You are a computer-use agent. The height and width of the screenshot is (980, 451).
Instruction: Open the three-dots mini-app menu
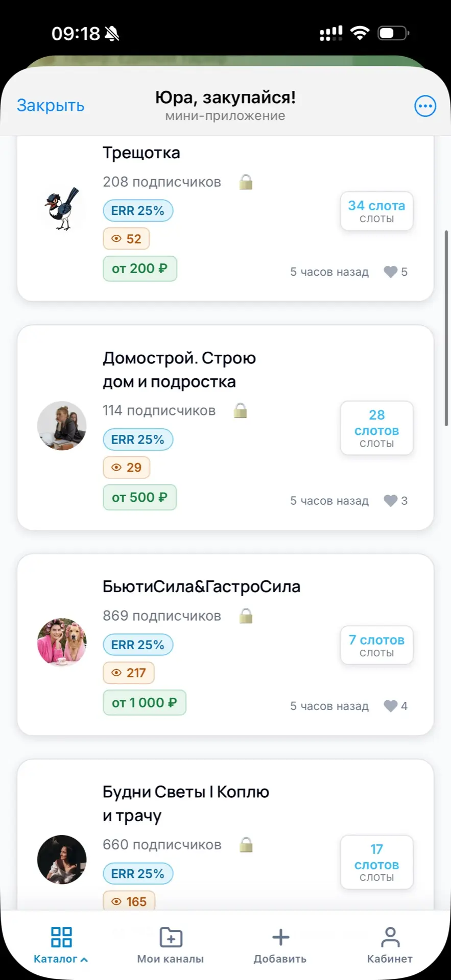[x=425, y=106]
